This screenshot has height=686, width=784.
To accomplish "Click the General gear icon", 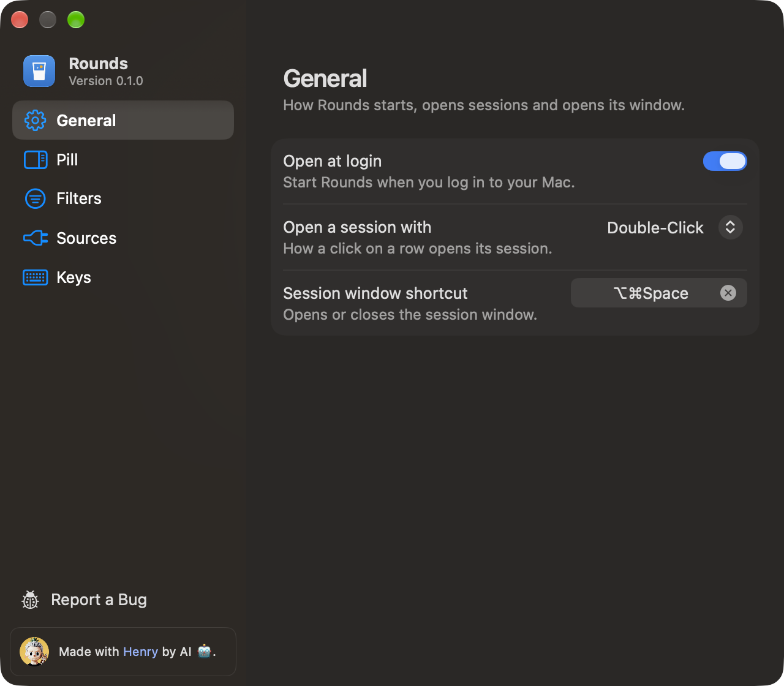I will coord(36,121).
